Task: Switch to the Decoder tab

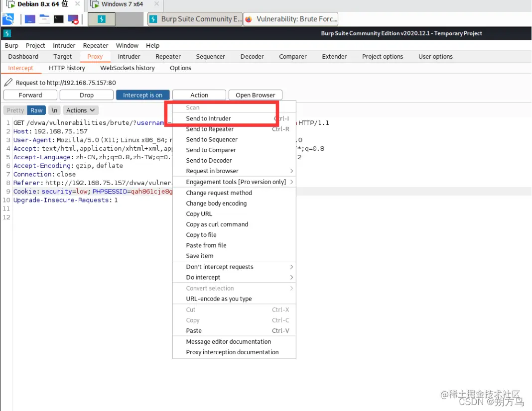Action: (252, 57)
